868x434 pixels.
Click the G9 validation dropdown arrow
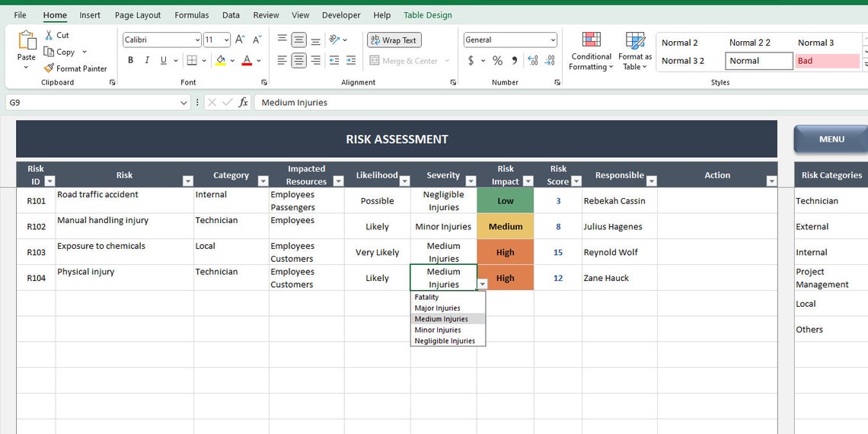(483, 284)
